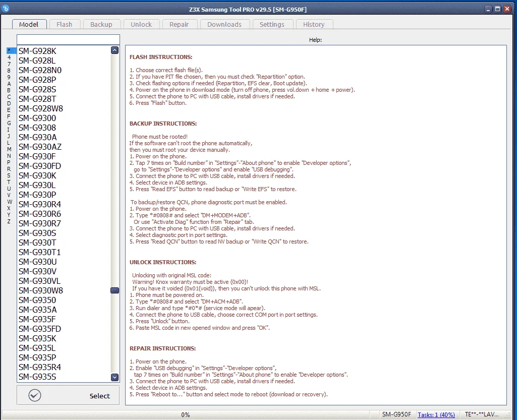Viewport: 517px width, 420px height.
Task: Click the Select button
Action: 68,395
